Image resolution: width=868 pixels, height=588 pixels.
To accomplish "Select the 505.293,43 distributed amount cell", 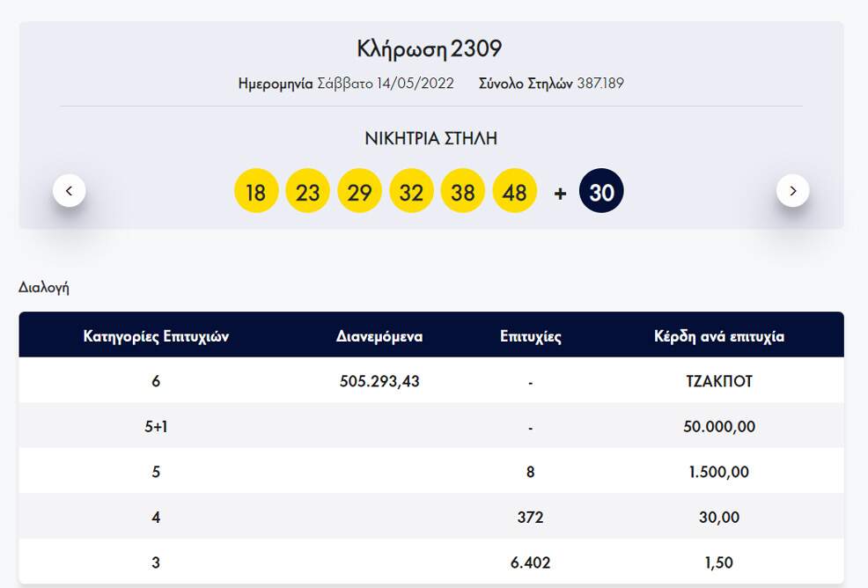I will pos(379,382).
